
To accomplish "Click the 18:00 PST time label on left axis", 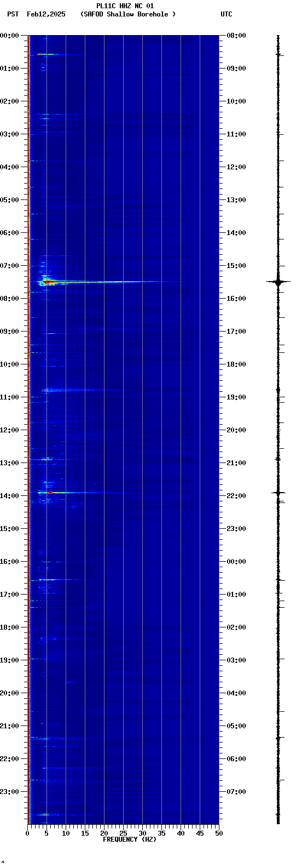I will pos(9,627).
